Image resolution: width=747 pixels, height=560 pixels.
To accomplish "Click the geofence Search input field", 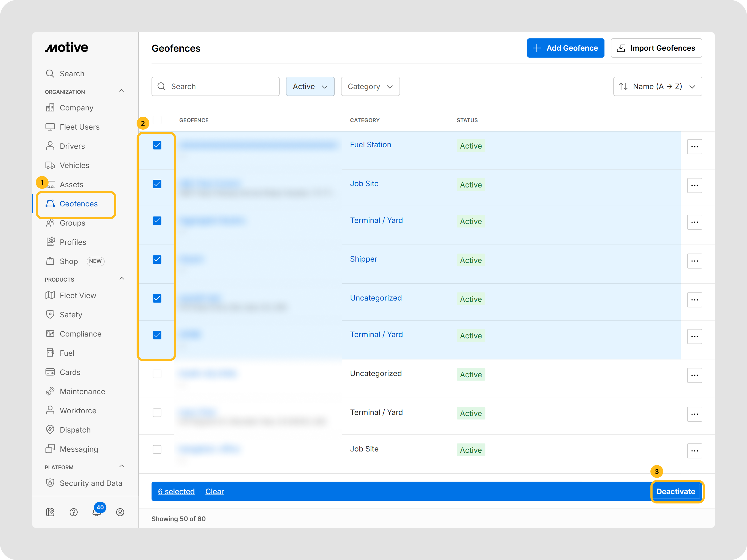I will pyautogui.click(x=216, y=86).
